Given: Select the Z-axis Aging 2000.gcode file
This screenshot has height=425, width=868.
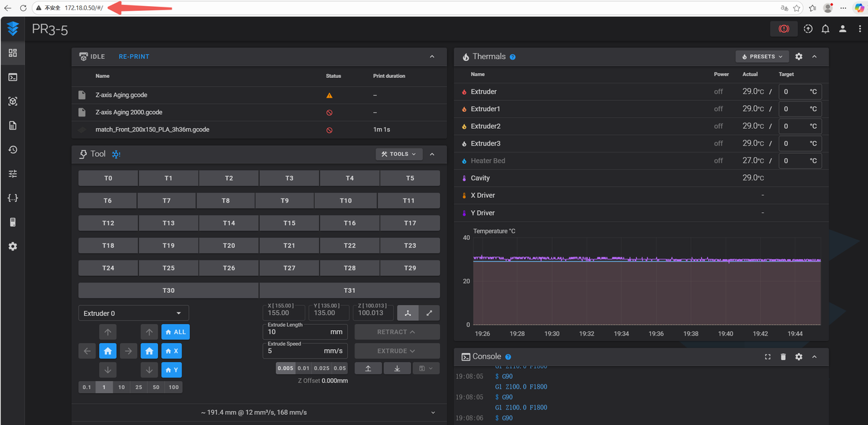Looking at the screenshot, I should point(129,113).
